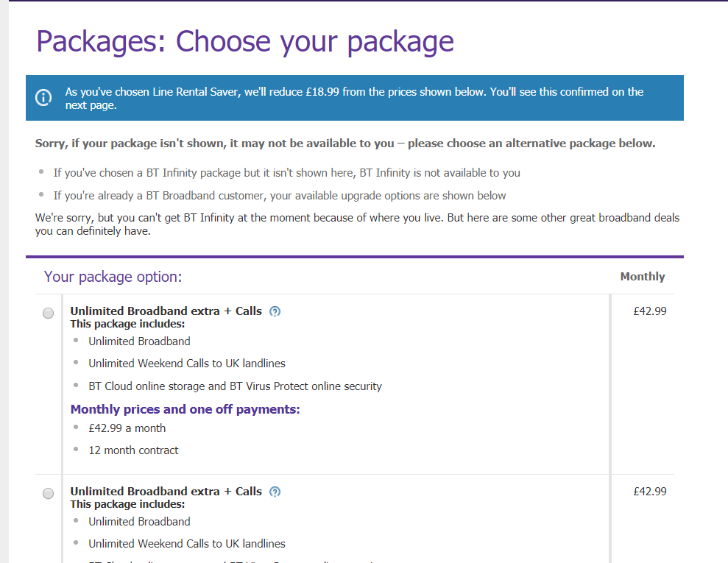The image size is (728, 563).
Task: Click the '12 month contract' bullet
Action: coord(133,450)
